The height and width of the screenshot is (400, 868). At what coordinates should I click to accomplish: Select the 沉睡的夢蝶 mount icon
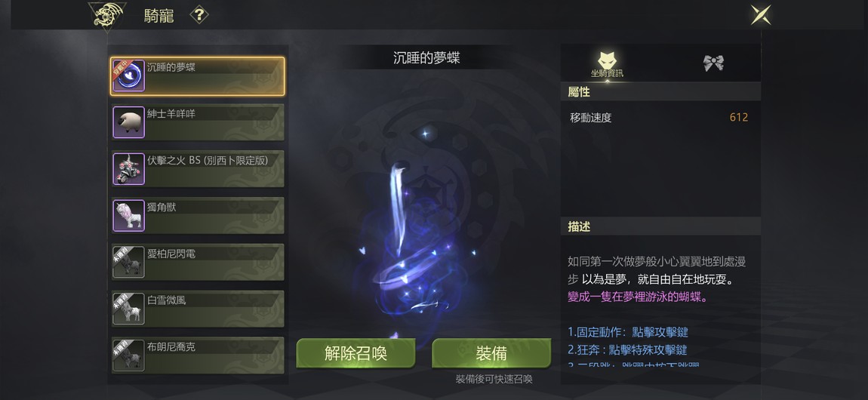129,75
